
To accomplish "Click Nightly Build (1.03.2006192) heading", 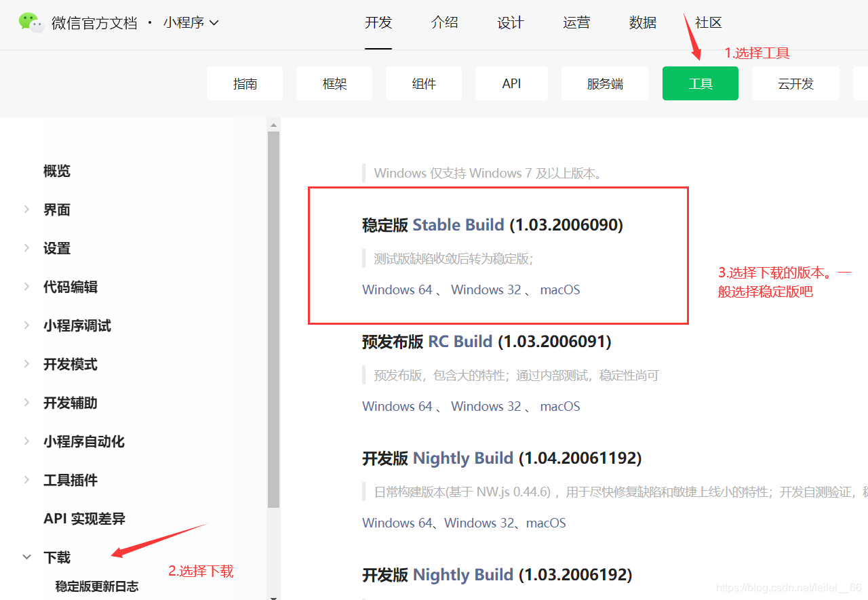I will 497,575.
